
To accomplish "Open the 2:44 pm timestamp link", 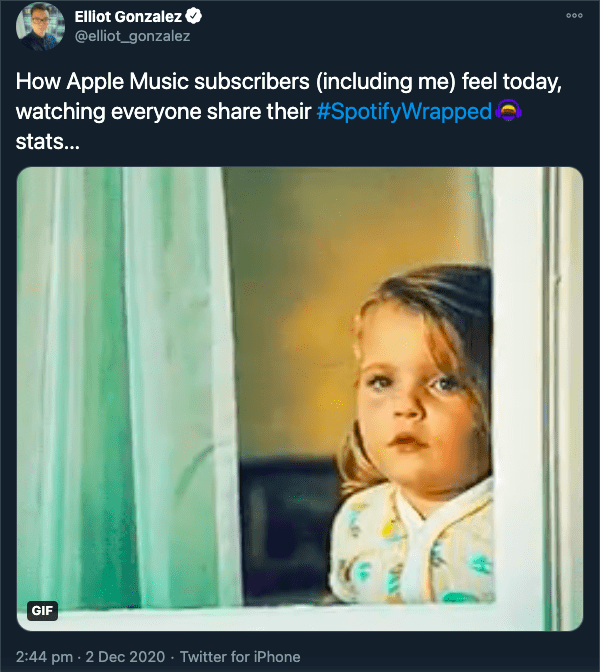I will (44, 657).
